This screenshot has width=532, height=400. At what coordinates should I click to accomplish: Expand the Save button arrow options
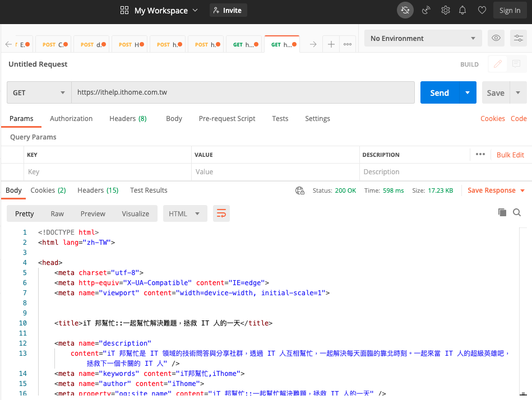[518, 92]
